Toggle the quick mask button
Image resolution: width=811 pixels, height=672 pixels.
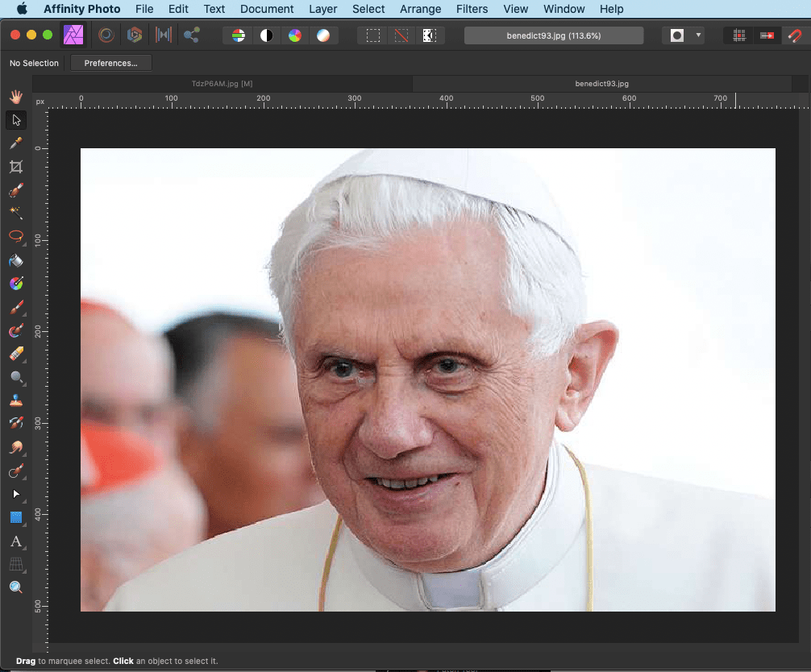pos(677,35)
